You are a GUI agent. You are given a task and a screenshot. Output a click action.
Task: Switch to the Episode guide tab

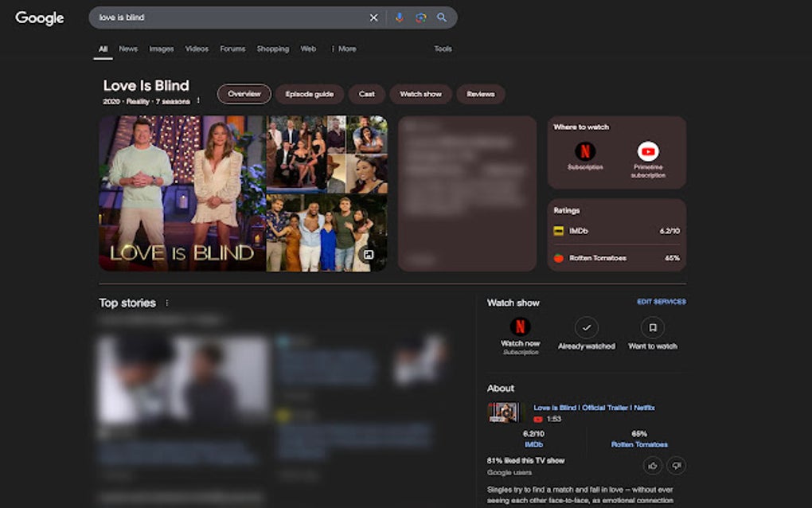click(x=310, y=94)
